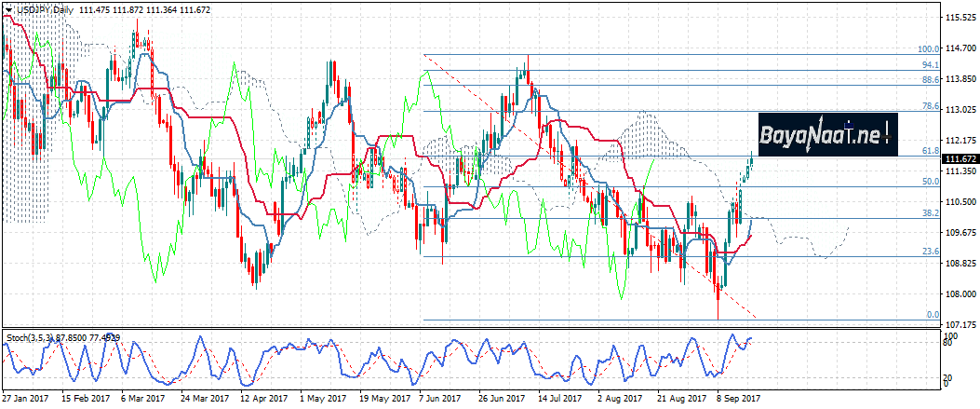Click the 0.0 Fibonacci level label
Image resolution: width=980 pixels, height=409 pixels.
pos(931,315)
